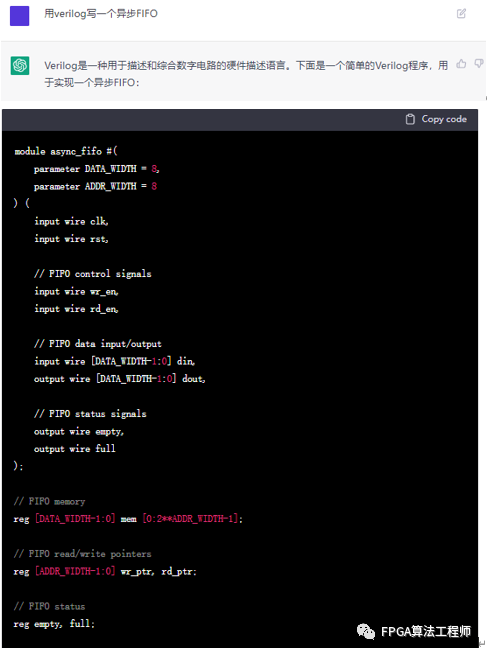Give the response a thumbs down
The width and height of the screenshot is (487, 654).
tap(479, 64)
